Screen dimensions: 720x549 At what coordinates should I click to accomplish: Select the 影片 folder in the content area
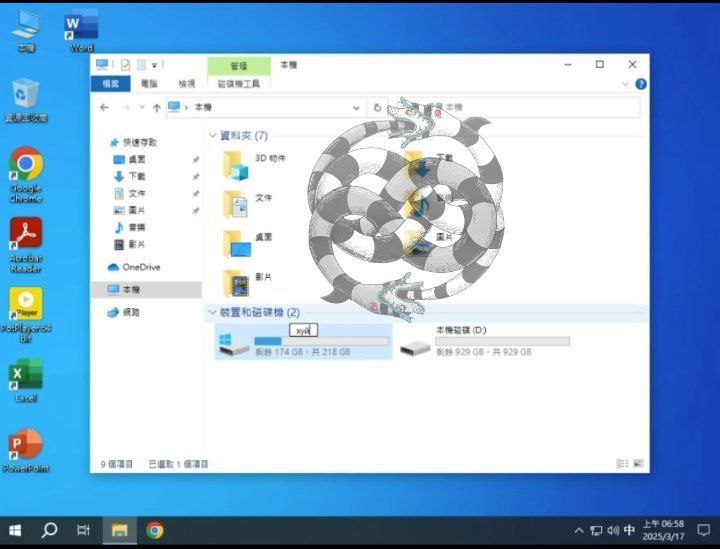click(x=248, y=284)
